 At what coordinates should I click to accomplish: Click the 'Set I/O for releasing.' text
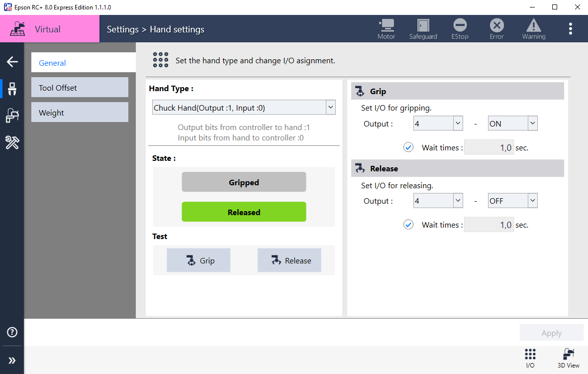pyautogui.click(x=397, y=185)
